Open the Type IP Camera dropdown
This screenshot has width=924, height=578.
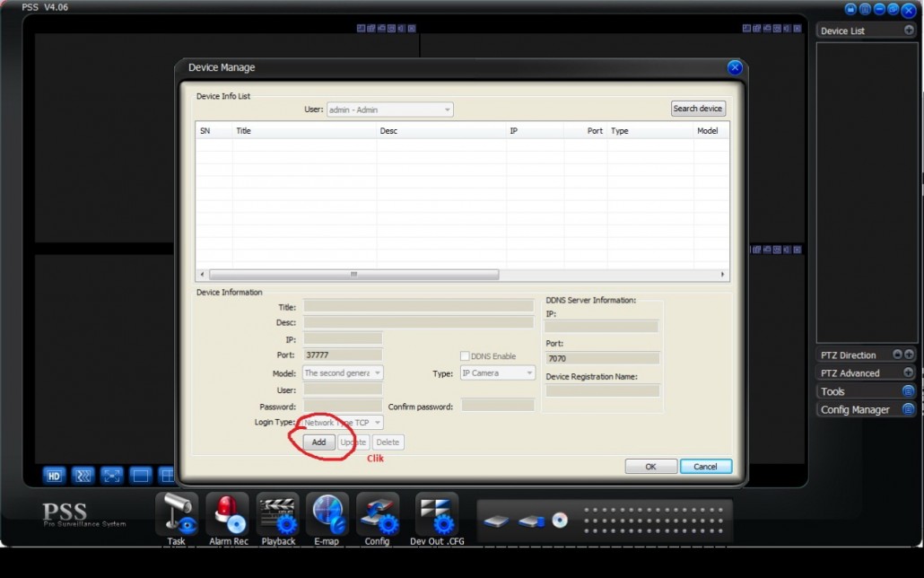[497, 372]
